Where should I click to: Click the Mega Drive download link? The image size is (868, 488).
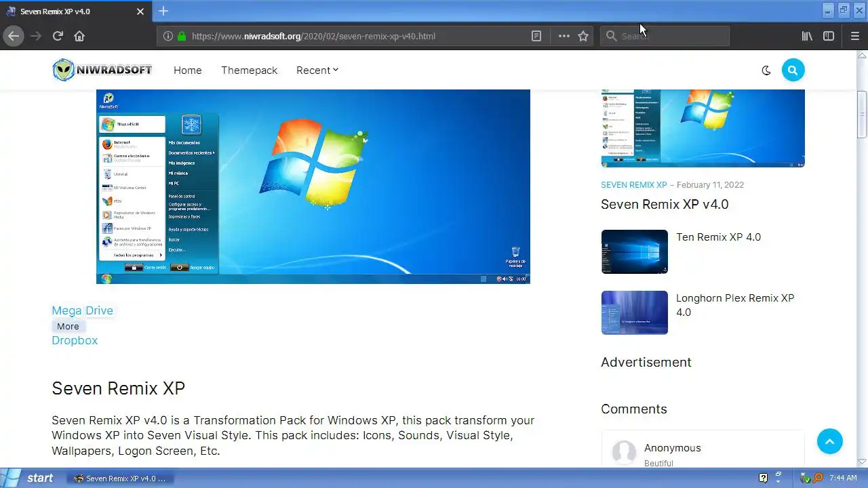click(x=82, y=310)
